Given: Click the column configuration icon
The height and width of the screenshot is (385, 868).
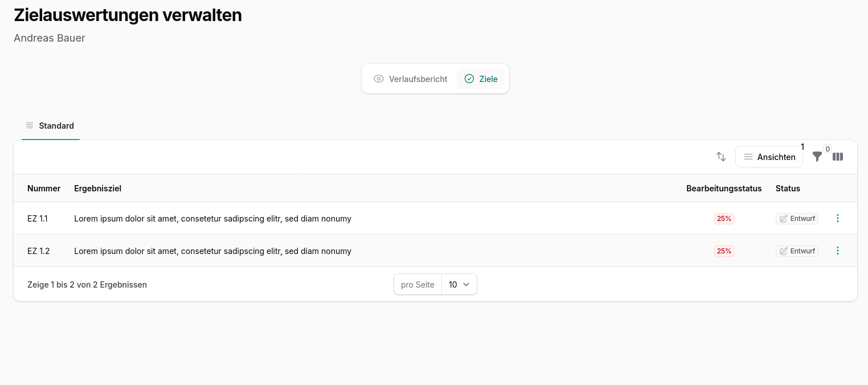Looking at the screenshot, I should coord(838,157).
